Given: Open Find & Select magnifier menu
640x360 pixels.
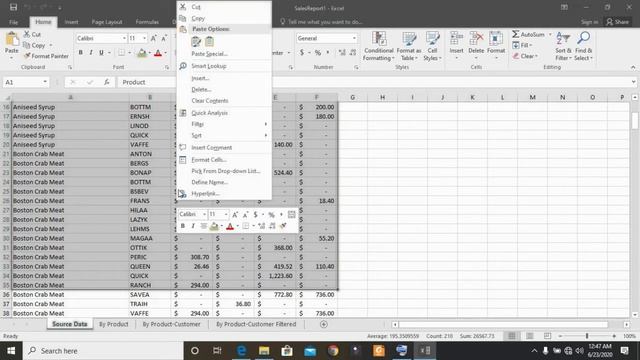Looking at the screenshot, I should [583, 46].
